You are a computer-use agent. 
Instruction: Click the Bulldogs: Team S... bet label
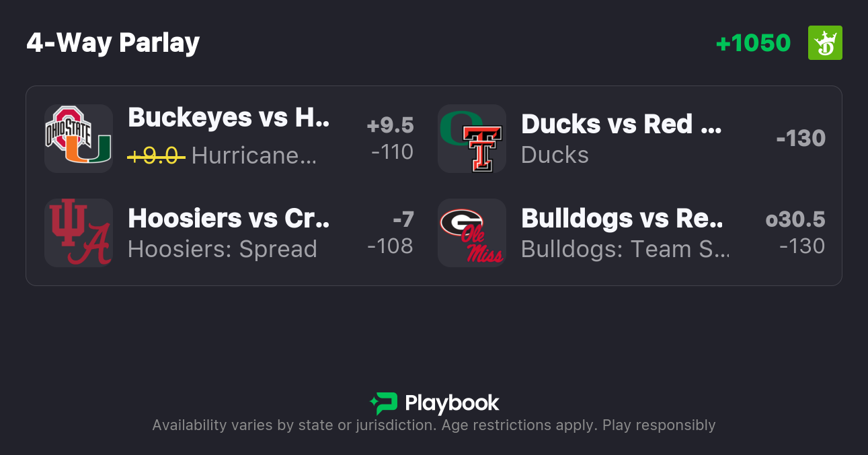click(625, 249)
